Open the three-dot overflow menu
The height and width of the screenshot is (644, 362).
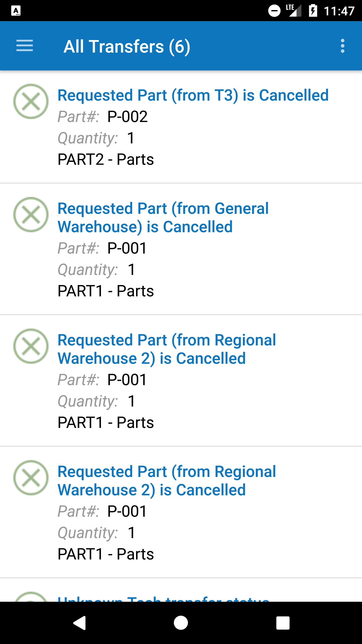coord(342,46)
